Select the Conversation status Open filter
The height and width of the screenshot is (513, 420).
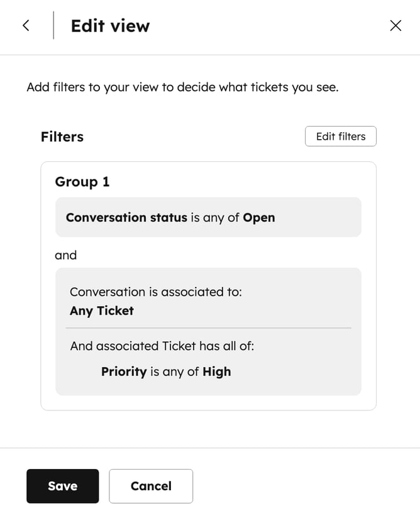click(x=208, y=217)
